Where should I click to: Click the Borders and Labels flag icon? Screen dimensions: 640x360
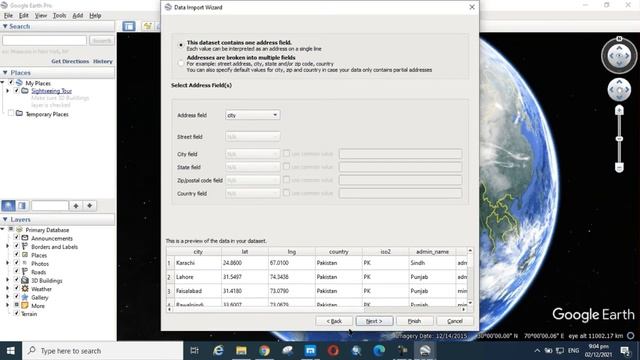coord(25,247)
